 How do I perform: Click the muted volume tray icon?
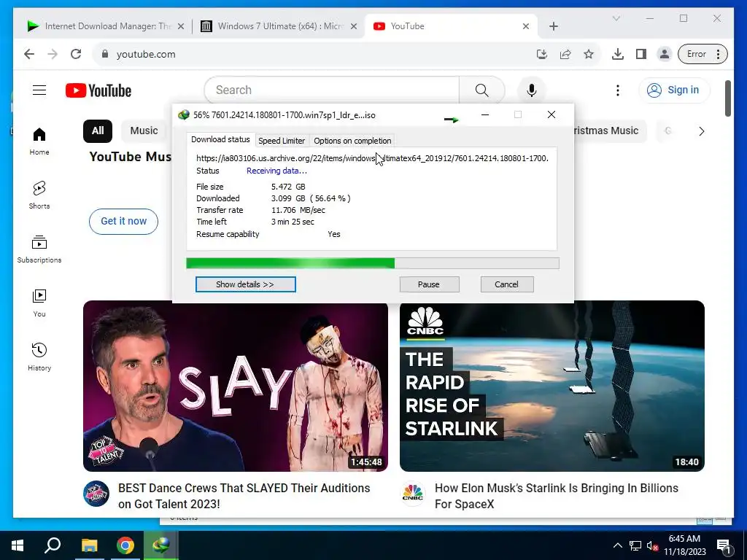click(652, 545)
